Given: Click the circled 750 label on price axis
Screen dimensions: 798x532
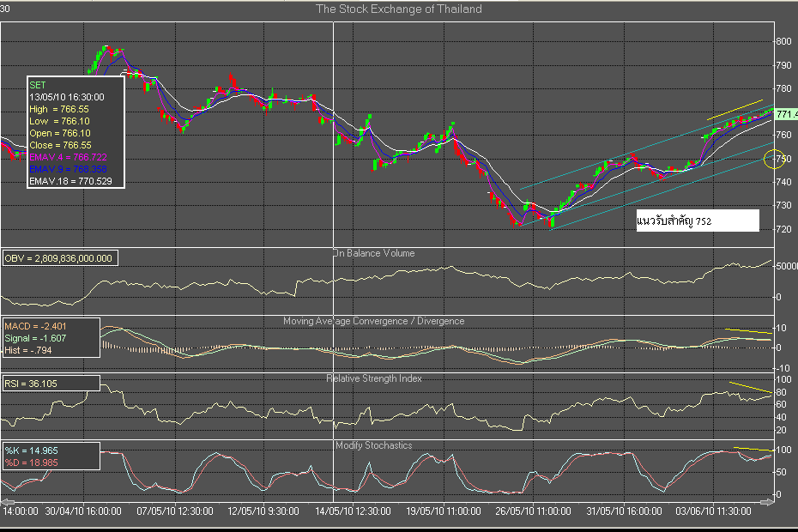Looking at the screenshot, I should (783, 159).
